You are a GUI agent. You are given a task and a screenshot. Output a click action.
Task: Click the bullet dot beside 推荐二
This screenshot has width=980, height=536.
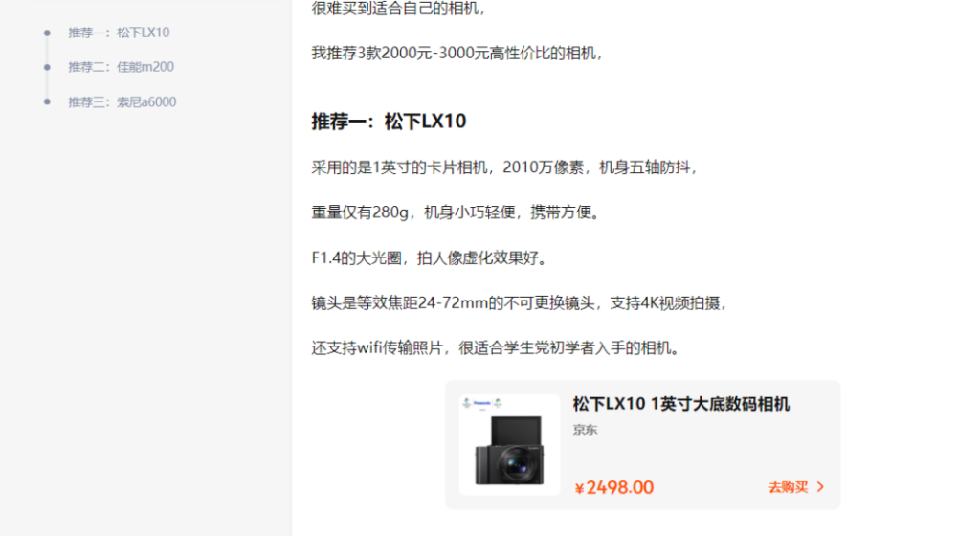point(47,67)
